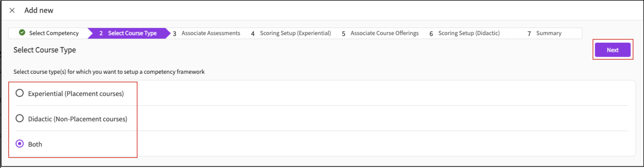This screenshot has height=168, width=644.
Task: Open Scoring Setup (Experiential) step
Action: pos(295,33)
